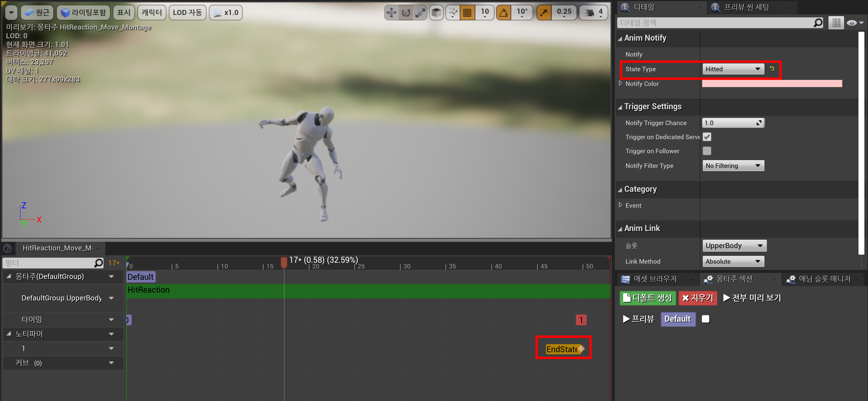This screenshot has width=868, height=401.
Task: Open the Notify Filter Type dropdown
Action: [733, 165]
